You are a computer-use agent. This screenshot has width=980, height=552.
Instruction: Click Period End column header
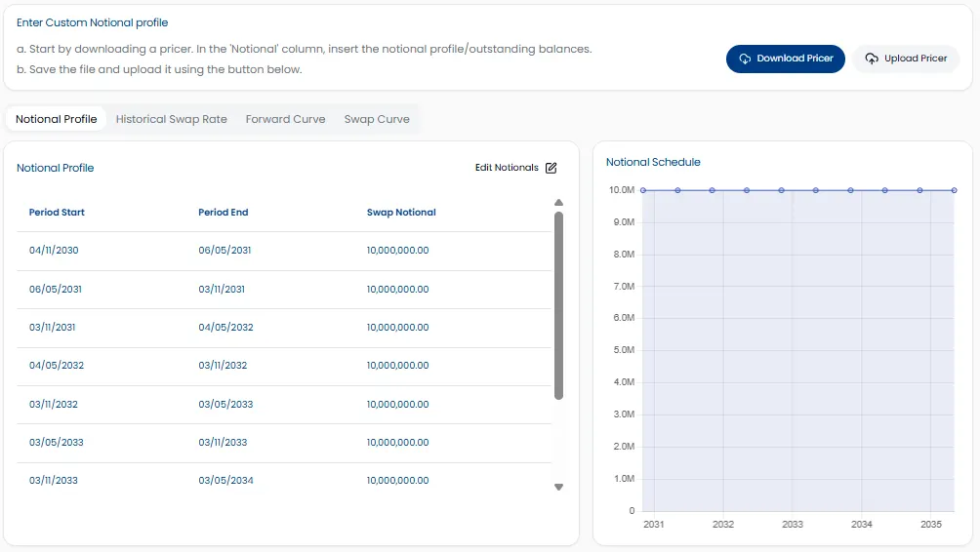(x=224, y=213)
